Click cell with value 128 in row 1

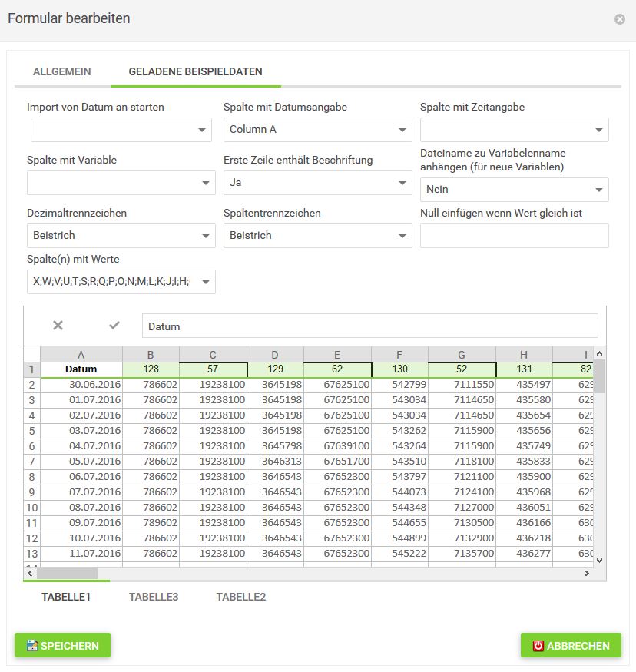point(151,369)
